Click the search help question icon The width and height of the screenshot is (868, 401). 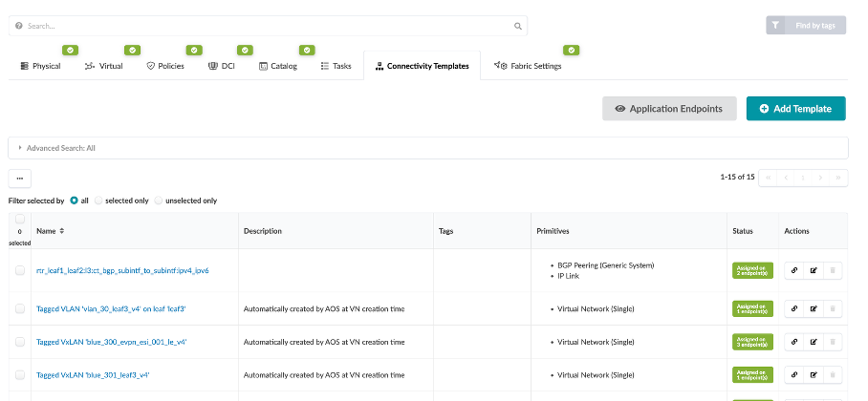click(x=19, y=26)
